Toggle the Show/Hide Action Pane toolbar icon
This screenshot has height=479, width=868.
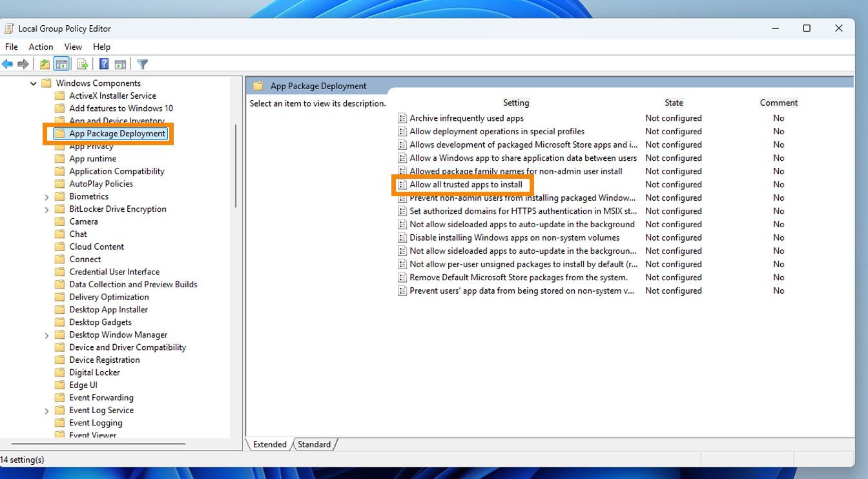(120, 64)
